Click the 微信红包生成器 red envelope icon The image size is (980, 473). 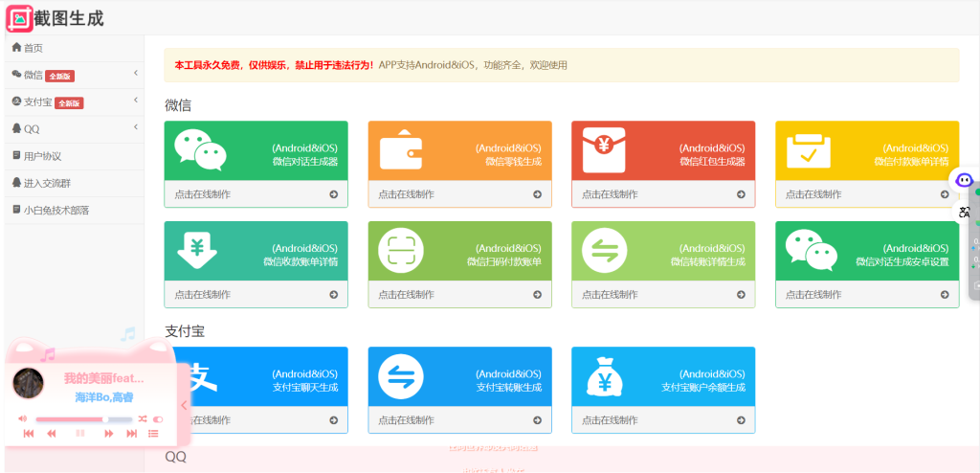tap(604, 150)
